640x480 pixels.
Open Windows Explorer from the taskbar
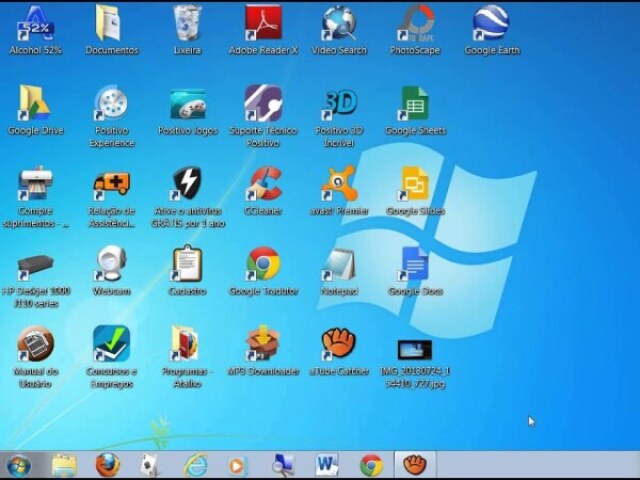tap(64, 466)
